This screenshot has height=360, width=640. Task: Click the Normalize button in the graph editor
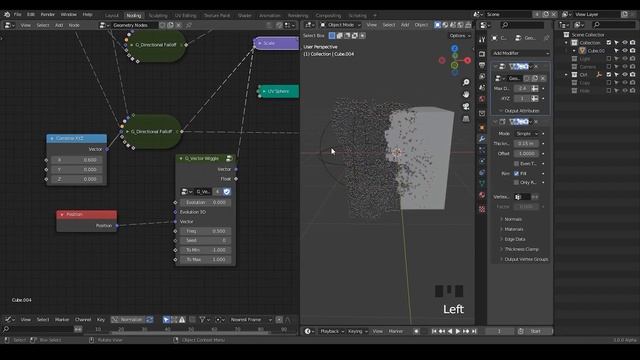click(128, 320)
